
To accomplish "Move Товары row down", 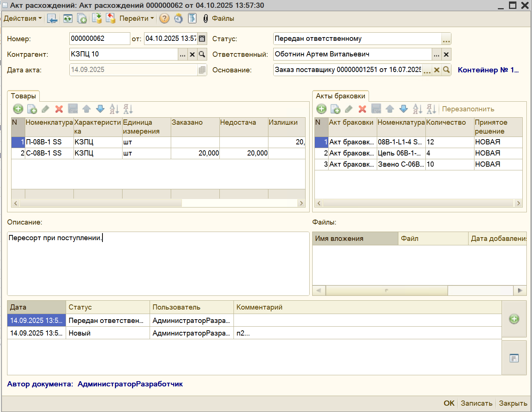I will pos(100,109).
